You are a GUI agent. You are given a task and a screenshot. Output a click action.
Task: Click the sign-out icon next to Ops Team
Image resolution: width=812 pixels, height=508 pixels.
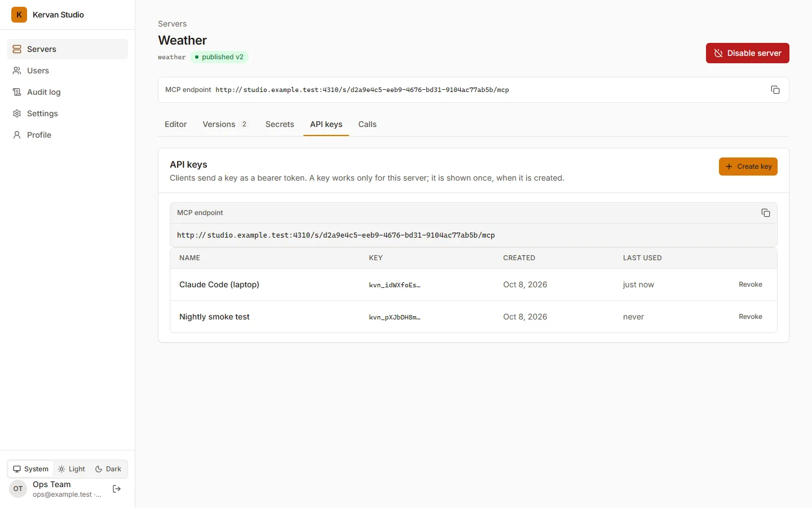click(x=117, y=489)
